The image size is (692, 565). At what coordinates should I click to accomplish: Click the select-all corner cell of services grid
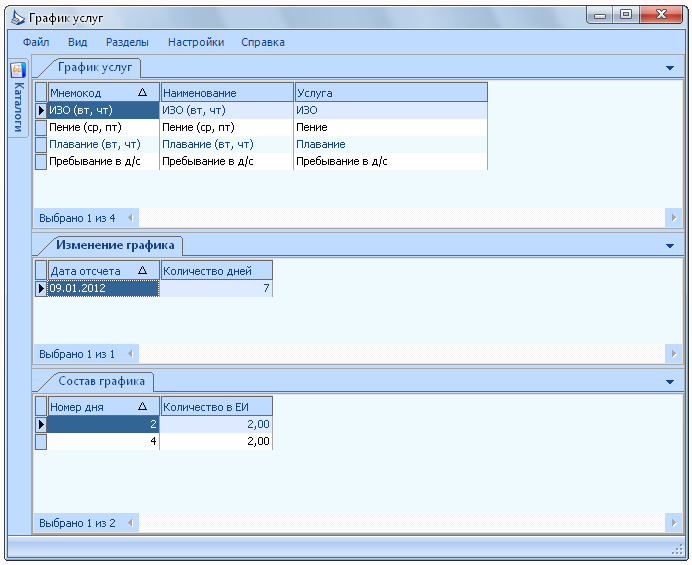41,93
